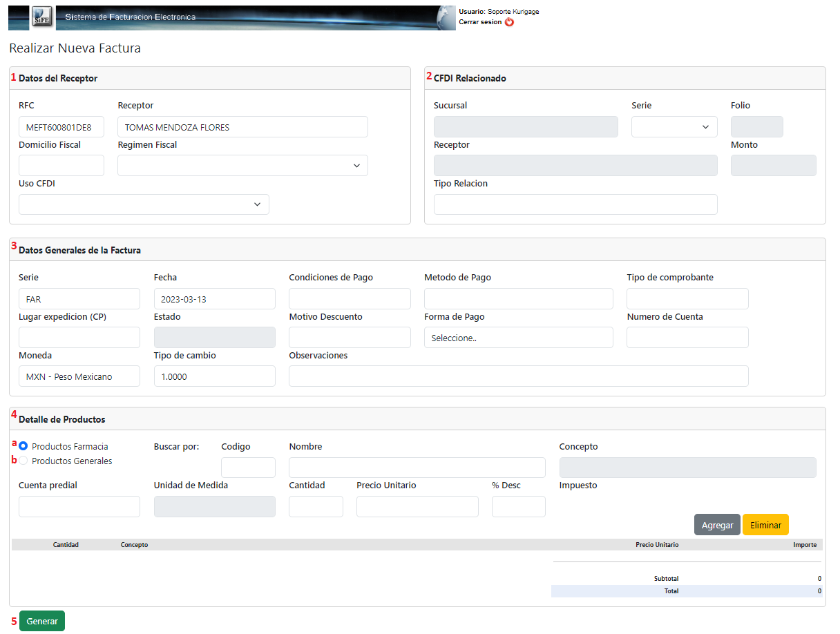Screen dimensions: 840x634
Task: Open the Regimen Fiscal dropdown
Action: click(x=242, y=166)
